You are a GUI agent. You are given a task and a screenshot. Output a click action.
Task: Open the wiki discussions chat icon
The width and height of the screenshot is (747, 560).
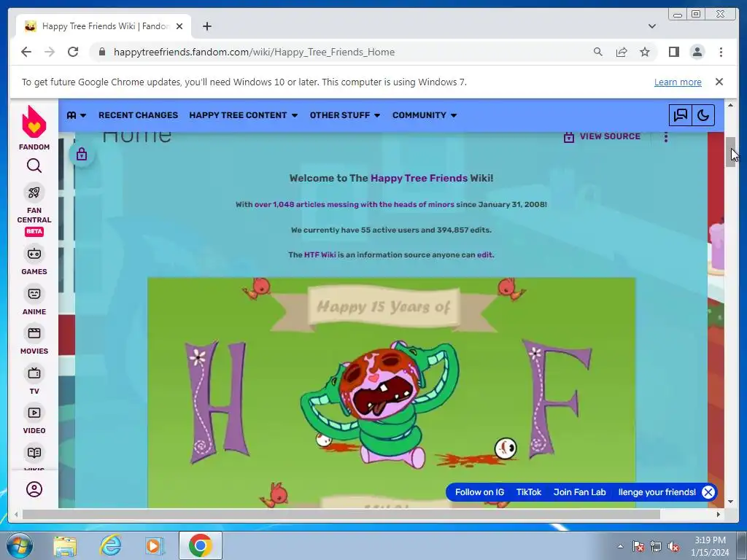[681, 115]
